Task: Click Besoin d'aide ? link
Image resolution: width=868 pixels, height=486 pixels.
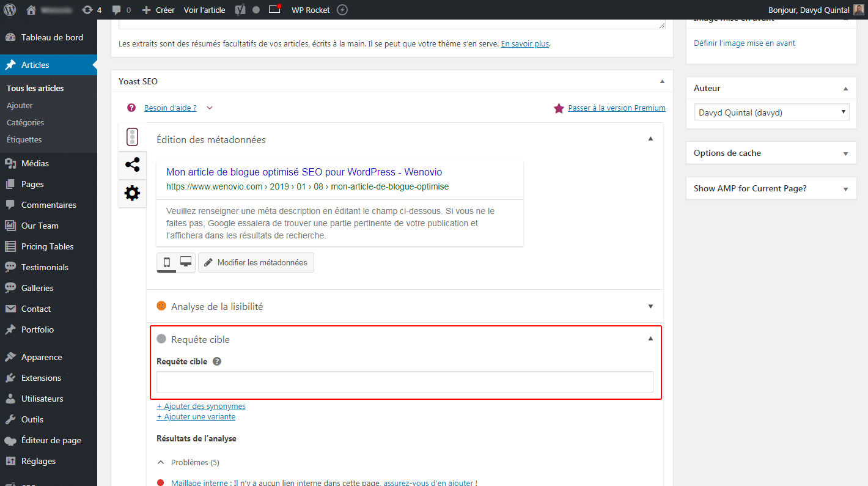Action: point(171,108)
